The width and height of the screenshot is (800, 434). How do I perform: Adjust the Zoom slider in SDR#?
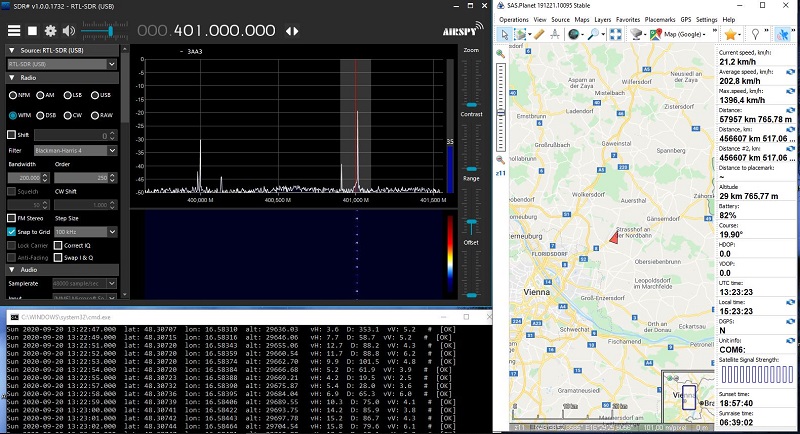(x=471, y=105)
